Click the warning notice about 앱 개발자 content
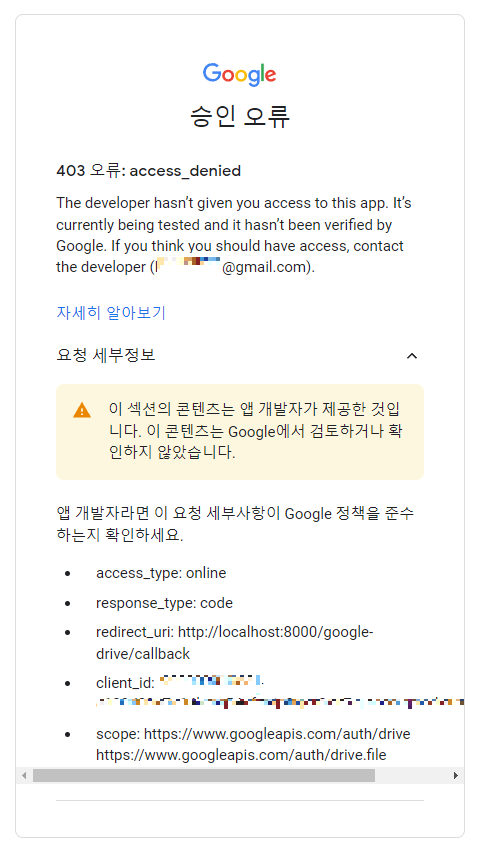 (240, 431)
